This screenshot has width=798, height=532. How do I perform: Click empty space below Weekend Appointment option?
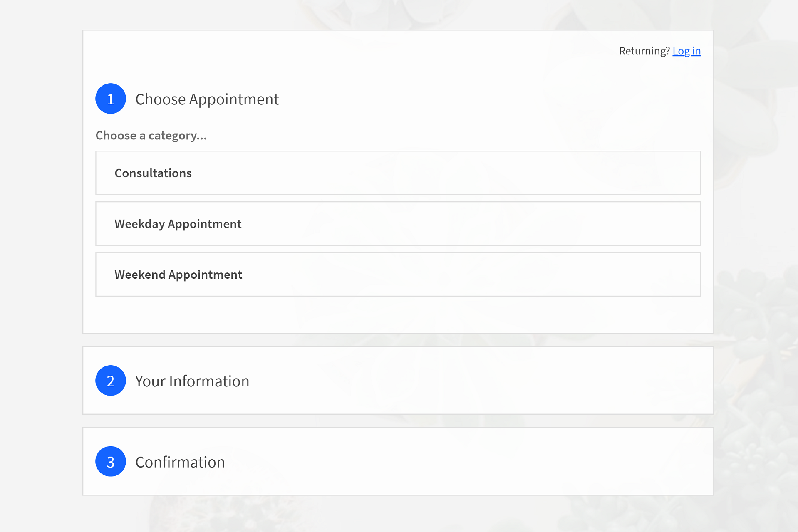click(398, 314)
